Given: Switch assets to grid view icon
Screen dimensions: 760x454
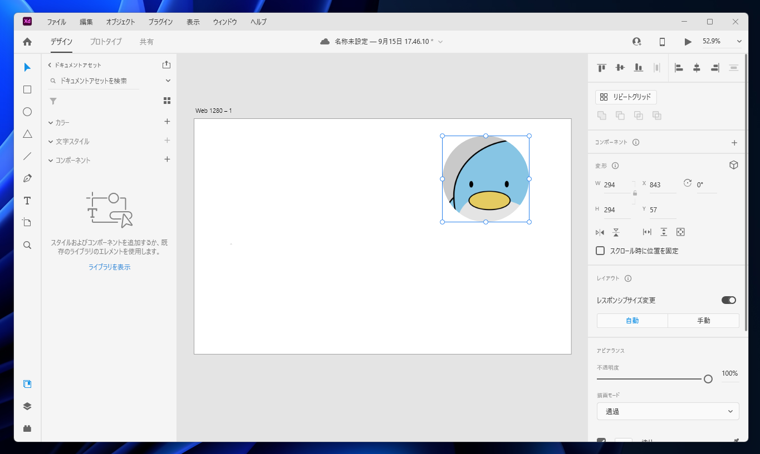Looking at the screenshot, I should point(167,100).
